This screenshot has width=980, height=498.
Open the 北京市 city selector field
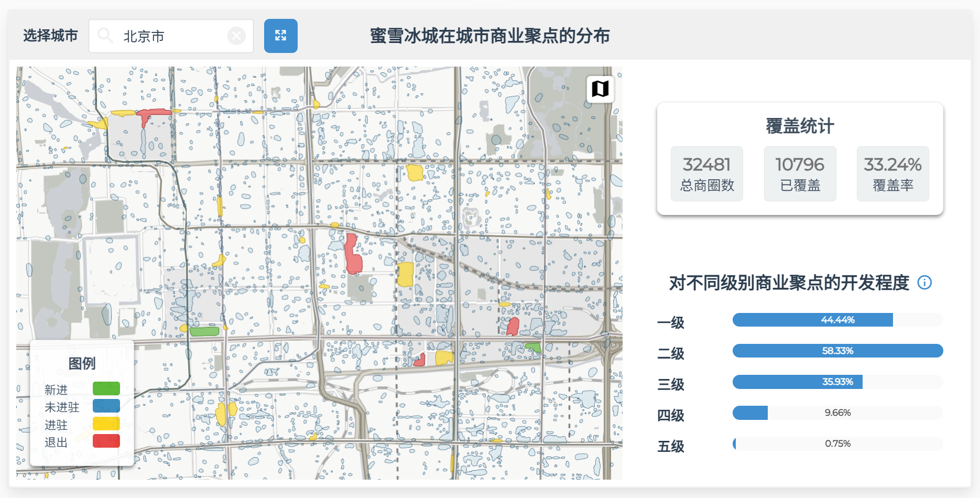point(171,36)
